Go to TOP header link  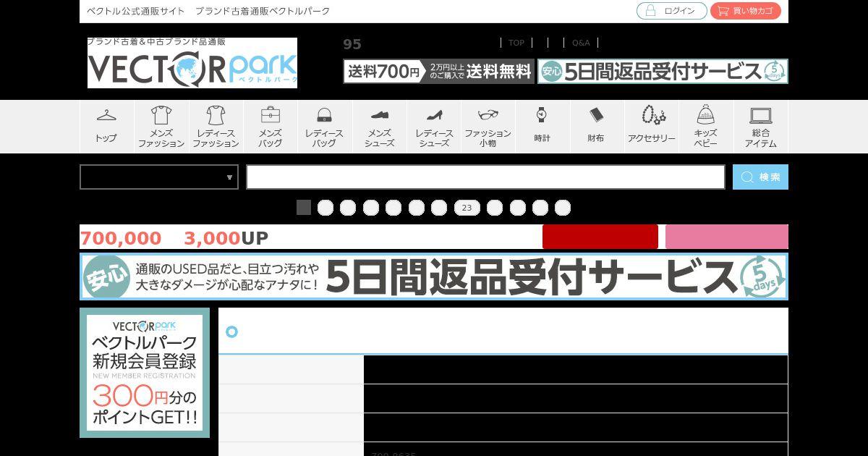(x=516, y=43)
